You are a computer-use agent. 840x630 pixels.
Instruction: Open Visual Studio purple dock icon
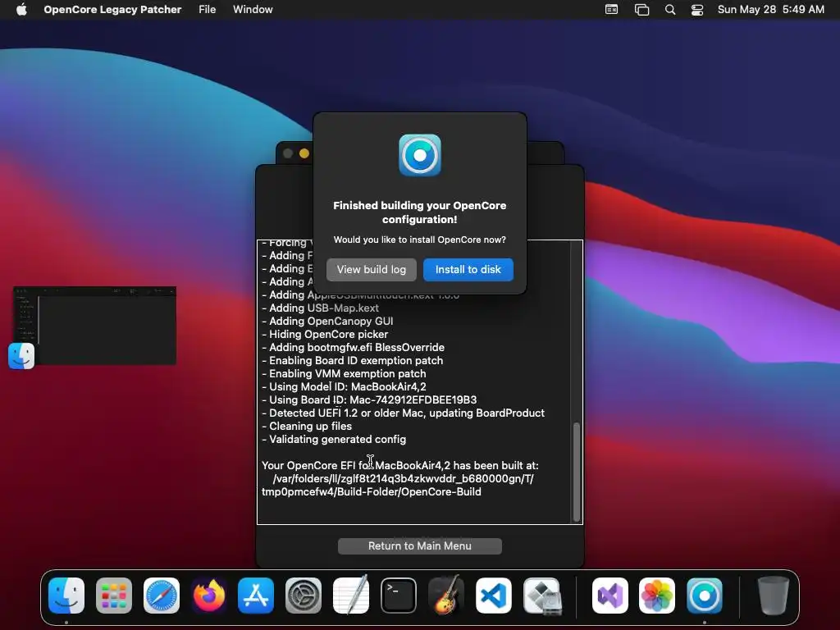[609, 596]
